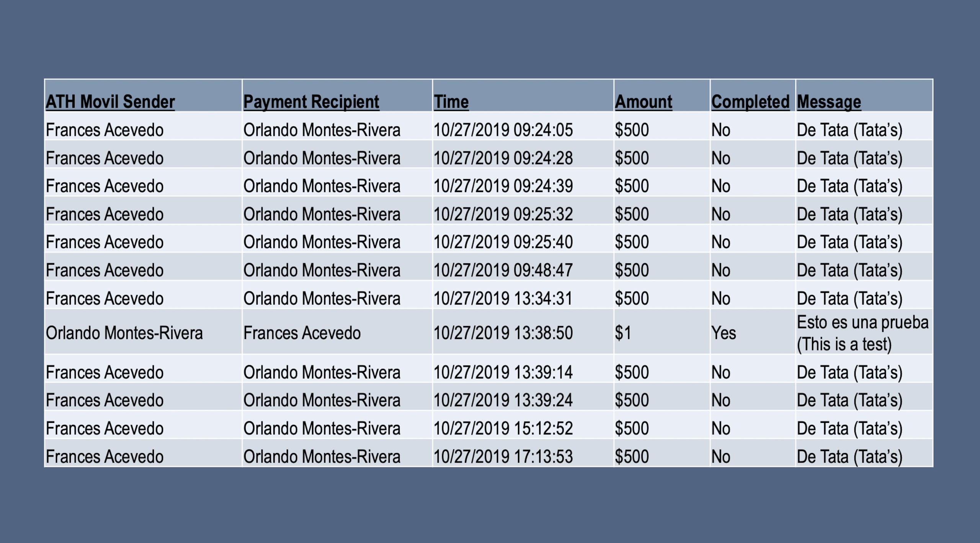Select the 09:24:05 time cell

pos(503,130)
